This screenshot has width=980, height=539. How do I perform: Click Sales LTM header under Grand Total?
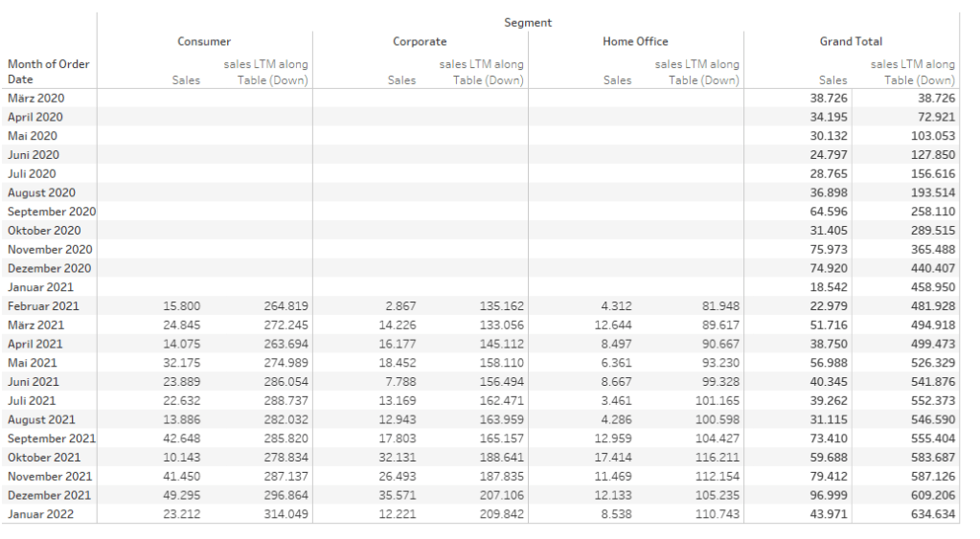[x=912, y=72]
